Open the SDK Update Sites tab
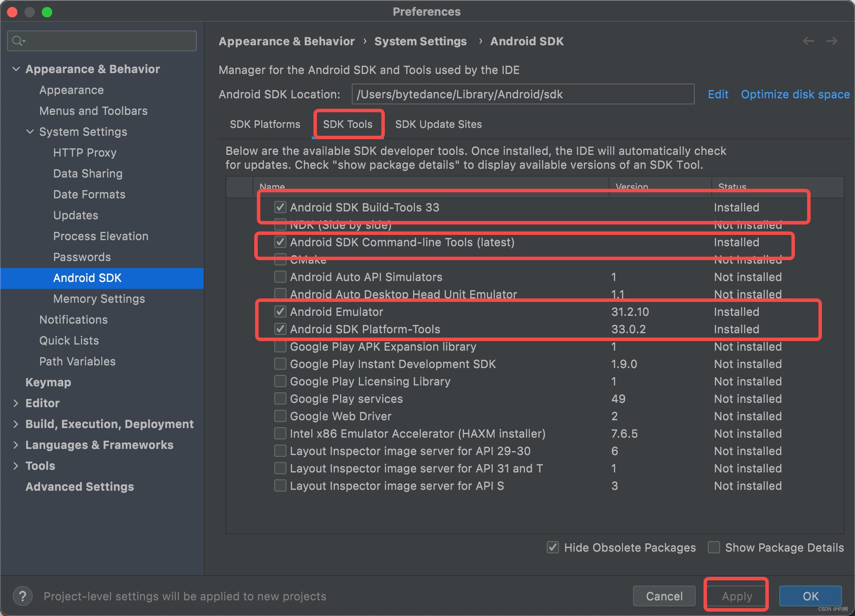 click(x=438, y=124)
